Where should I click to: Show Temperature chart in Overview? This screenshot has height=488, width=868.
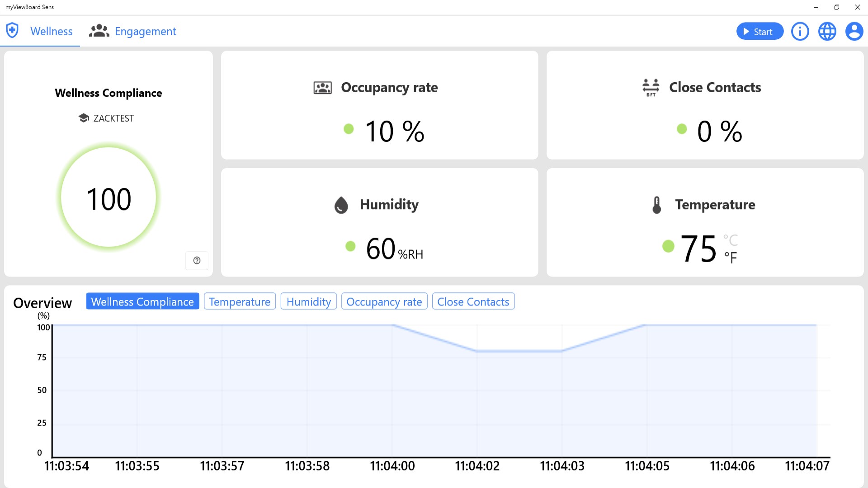(x=240, y=301)
